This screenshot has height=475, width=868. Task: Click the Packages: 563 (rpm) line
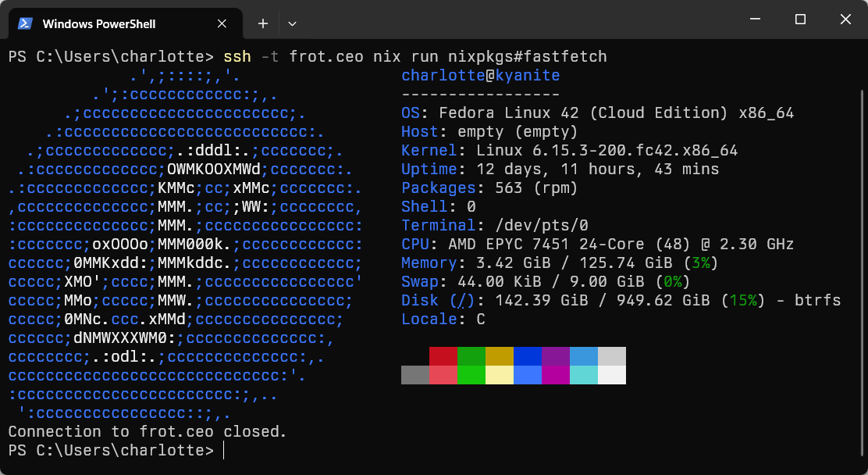(489, 188)
